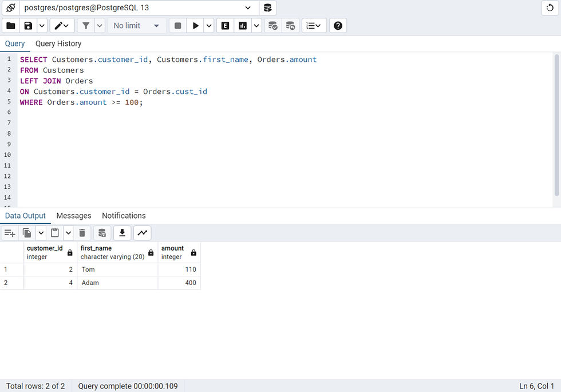Viewport: 561px width, 392px height.
Task: Click the Explain query icon
Action: click(225, 25)
